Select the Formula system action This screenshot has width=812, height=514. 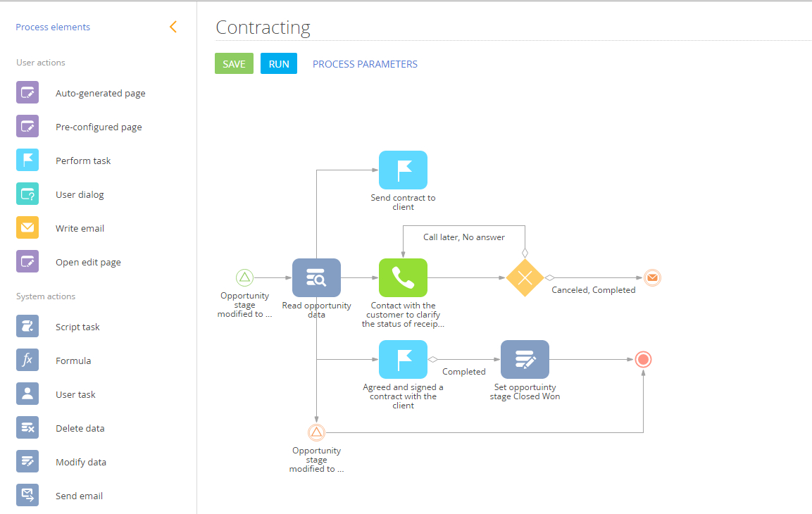coord(72,360)
